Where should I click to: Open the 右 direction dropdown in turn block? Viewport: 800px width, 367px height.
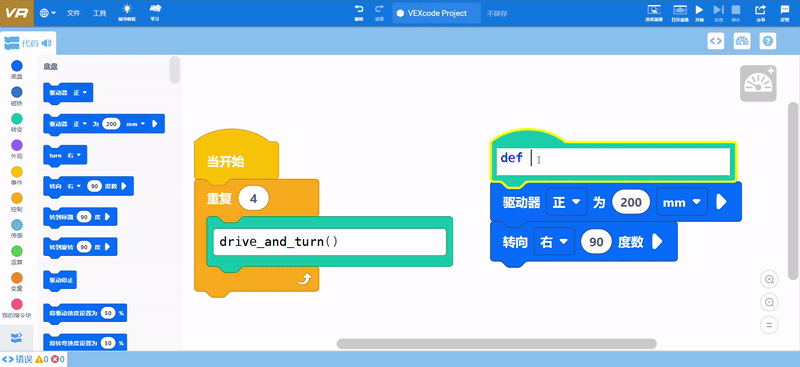tap(554, 242)
